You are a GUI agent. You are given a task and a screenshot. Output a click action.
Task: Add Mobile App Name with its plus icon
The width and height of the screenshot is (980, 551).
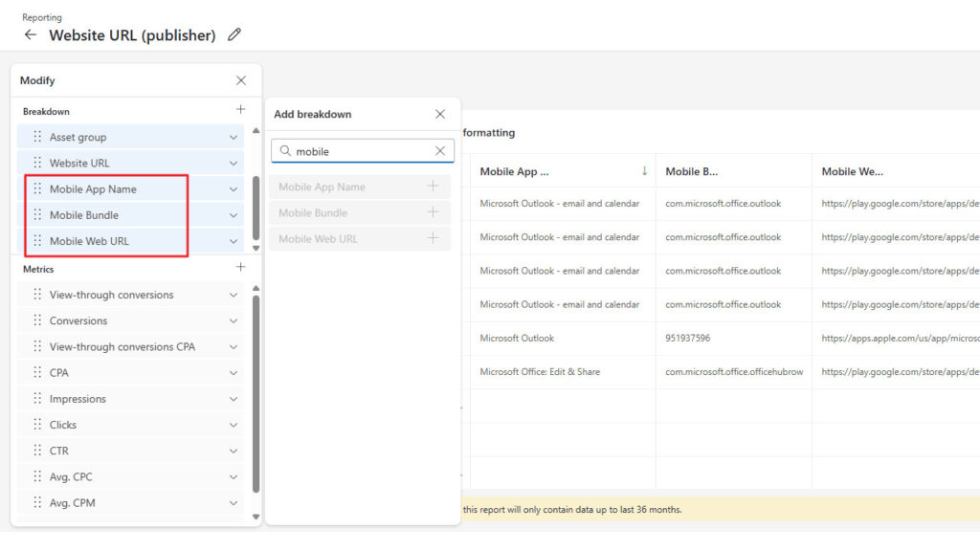[433, 187]
